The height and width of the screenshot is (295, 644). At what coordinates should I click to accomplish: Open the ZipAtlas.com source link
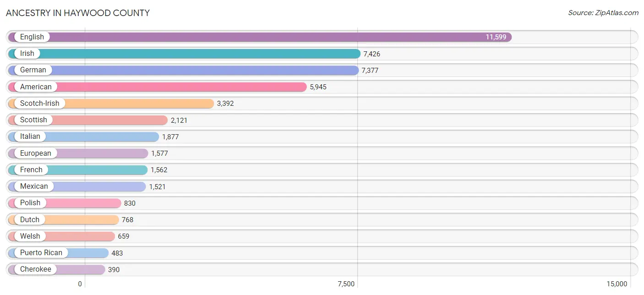[603, 13]
